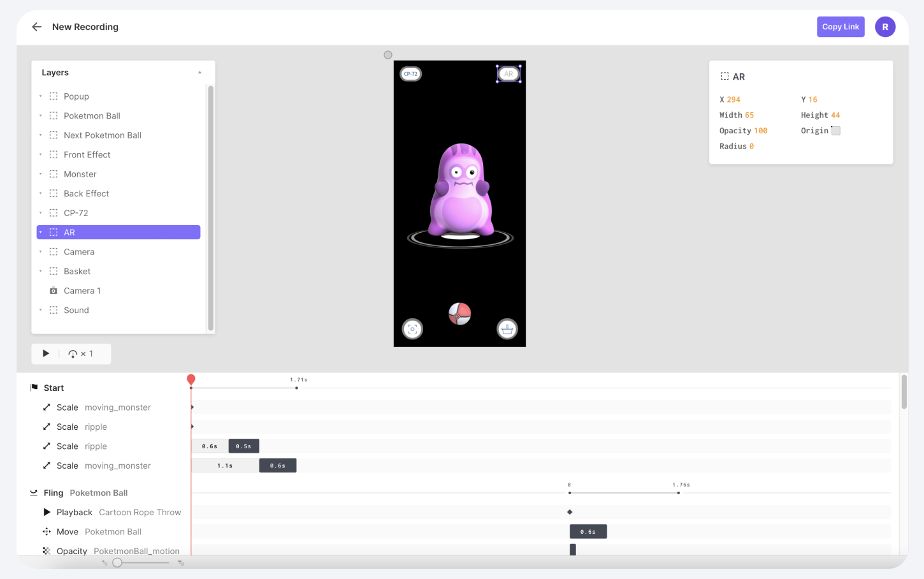Click the Copy Link button
This screenshot has height=579, width=924.
(841, 27)
